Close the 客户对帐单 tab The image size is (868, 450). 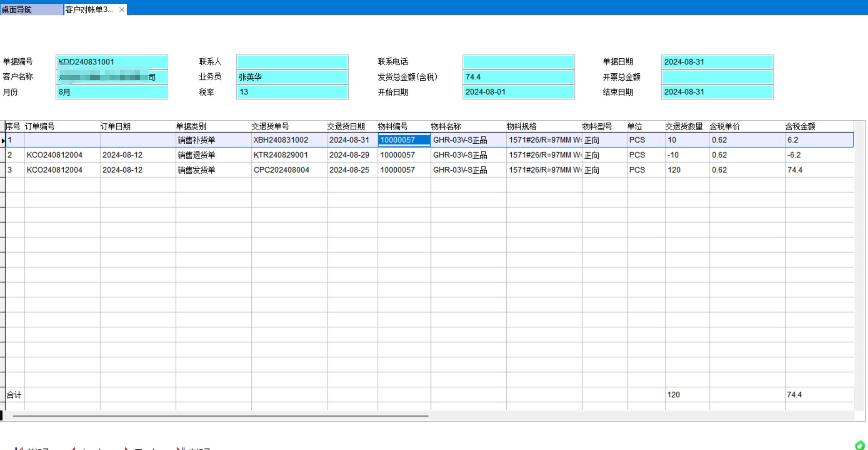point(122,10)
